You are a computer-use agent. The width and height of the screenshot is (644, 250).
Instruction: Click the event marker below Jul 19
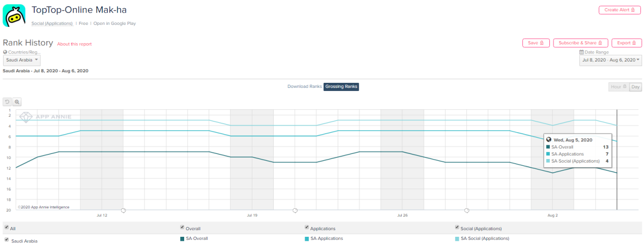click(295, 210)
